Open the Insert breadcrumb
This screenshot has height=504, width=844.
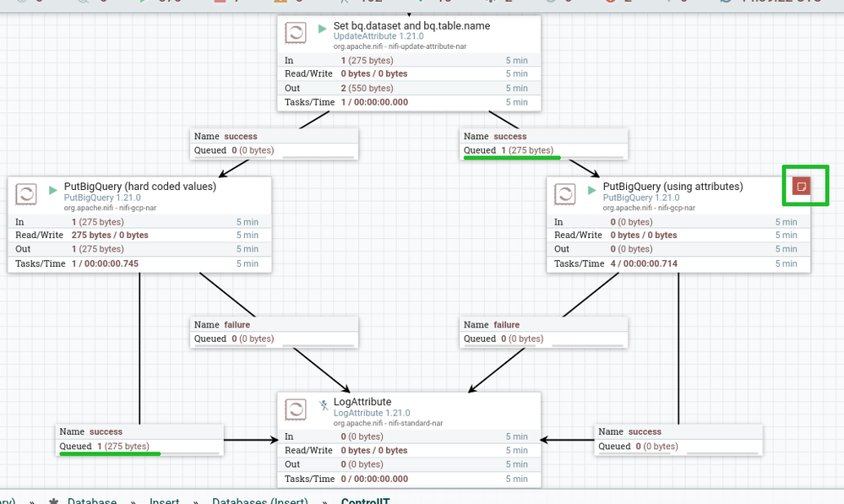coord(164,501)
